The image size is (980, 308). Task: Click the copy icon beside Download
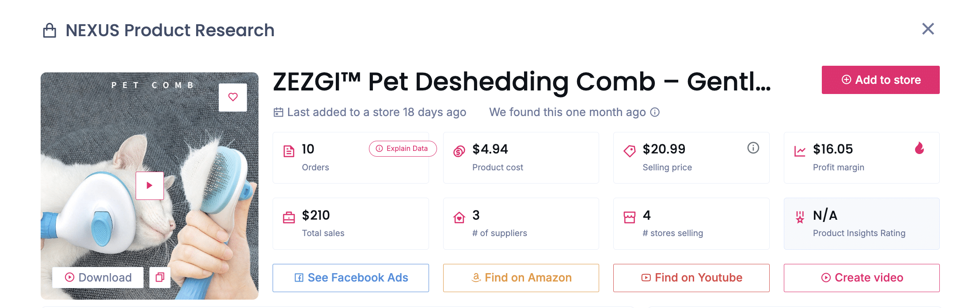(x=160, y=277)
